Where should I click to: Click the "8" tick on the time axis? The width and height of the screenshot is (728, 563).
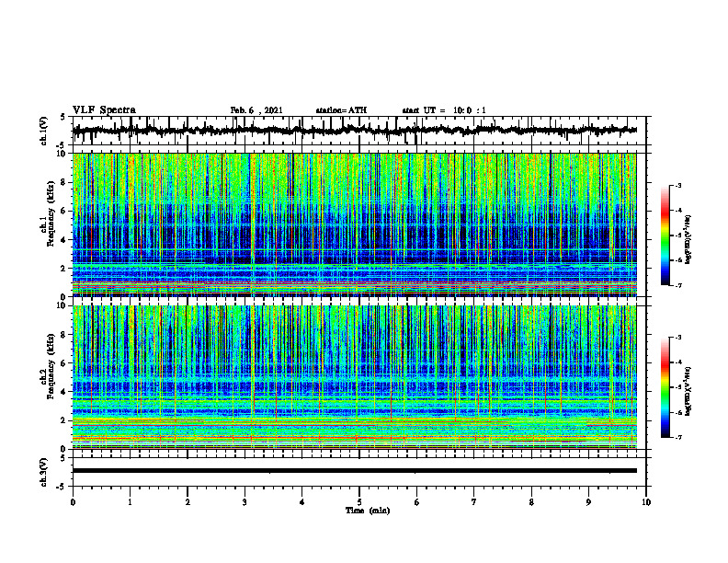[531, 502]
